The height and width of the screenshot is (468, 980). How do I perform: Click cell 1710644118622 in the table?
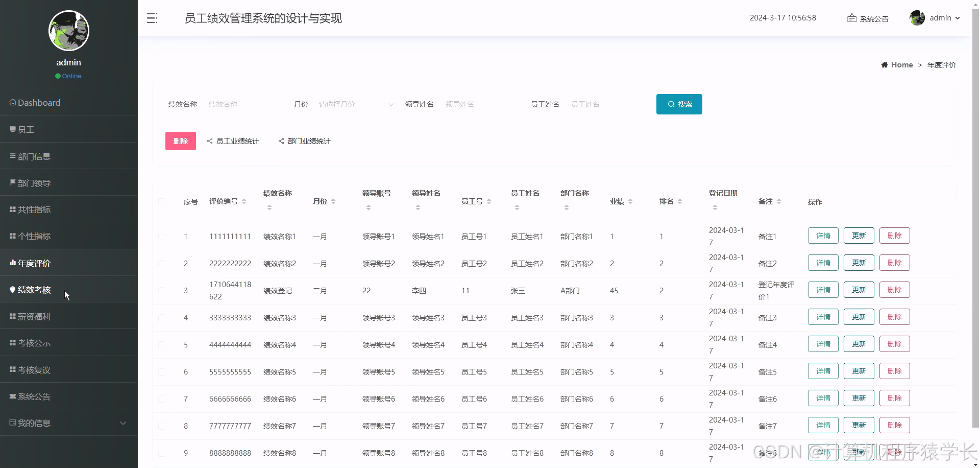(230, 291)
